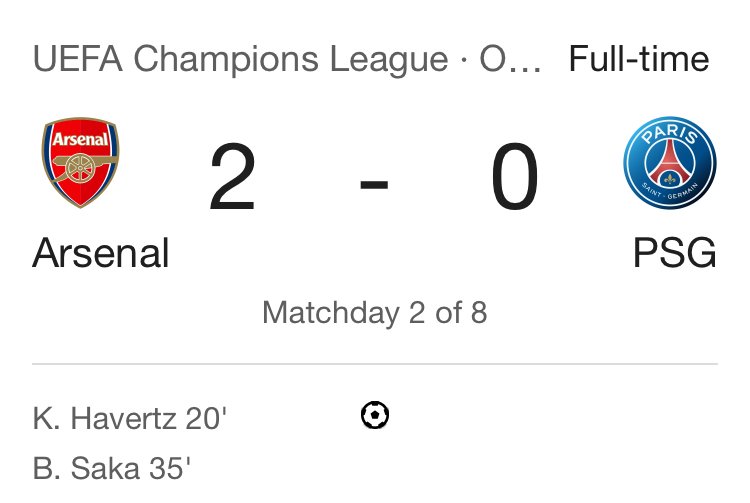750x503 pixels.
Task: Select the B. Saka 35' goal entry
Action: point(111,468)
